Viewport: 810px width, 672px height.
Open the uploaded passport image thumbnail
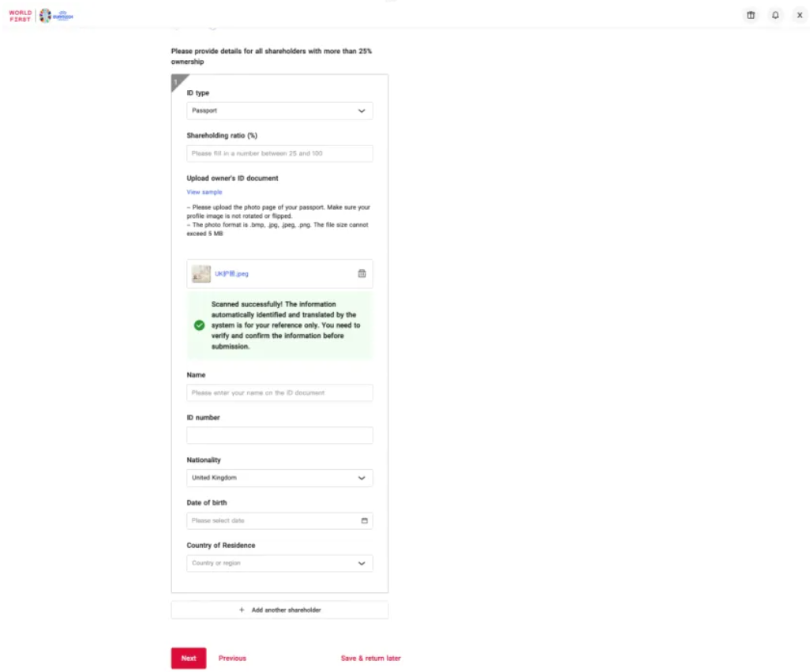click(201, 274)
